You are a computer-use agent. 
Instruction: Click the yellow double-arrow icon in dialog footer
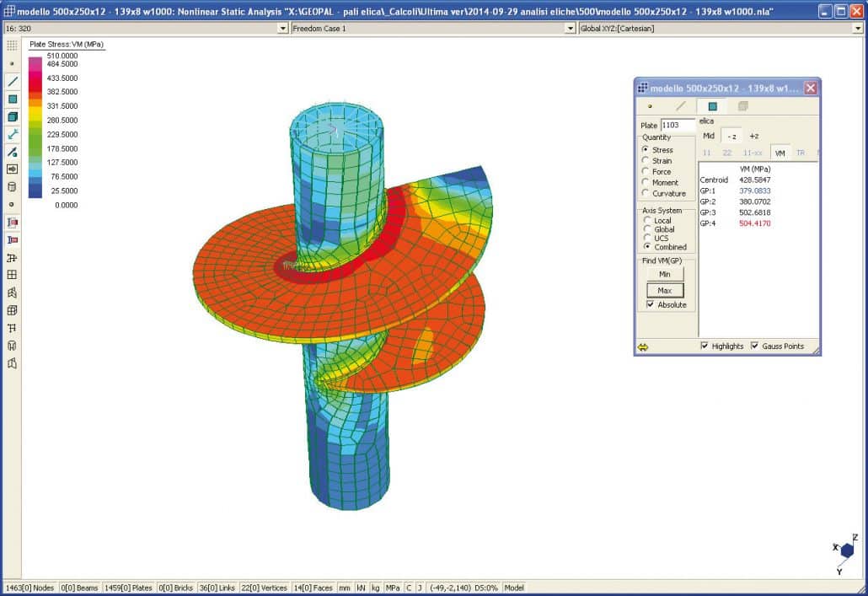pyautogui.click(x=643, y=346)
